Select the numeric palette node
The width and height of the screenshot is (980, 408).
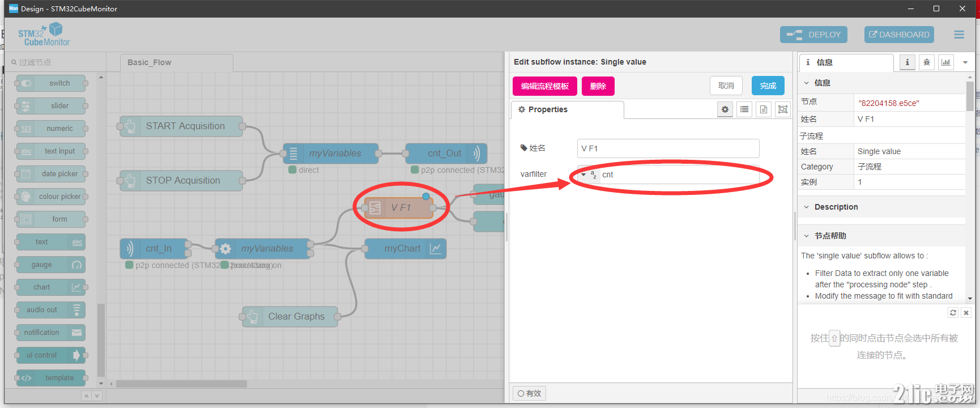51,129
